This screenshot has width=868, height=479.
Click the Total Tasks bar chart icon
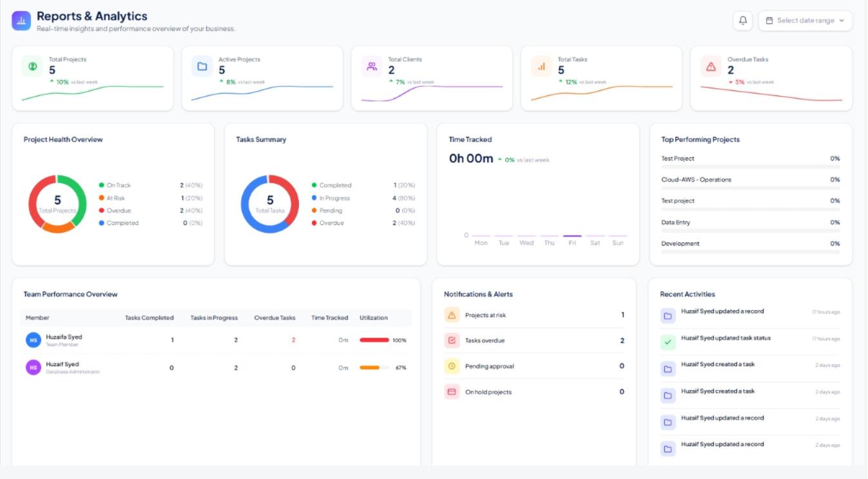[x=541, y=66]
